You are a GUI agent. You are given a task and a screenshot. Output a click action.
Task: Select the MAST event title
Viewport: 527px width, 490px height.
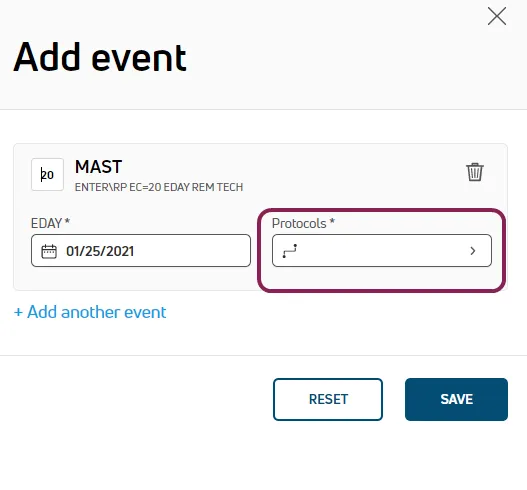98,167
